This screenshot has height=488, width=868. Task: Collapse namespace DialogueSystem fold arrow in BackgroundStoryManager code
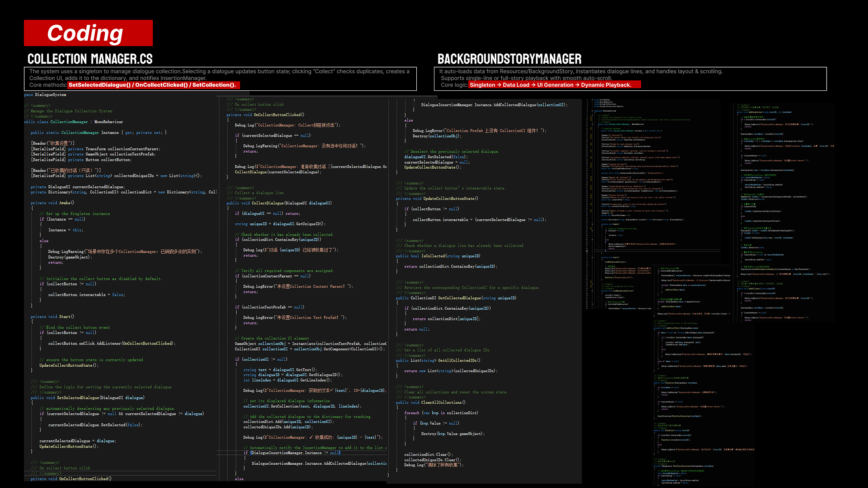pos(592,111)
